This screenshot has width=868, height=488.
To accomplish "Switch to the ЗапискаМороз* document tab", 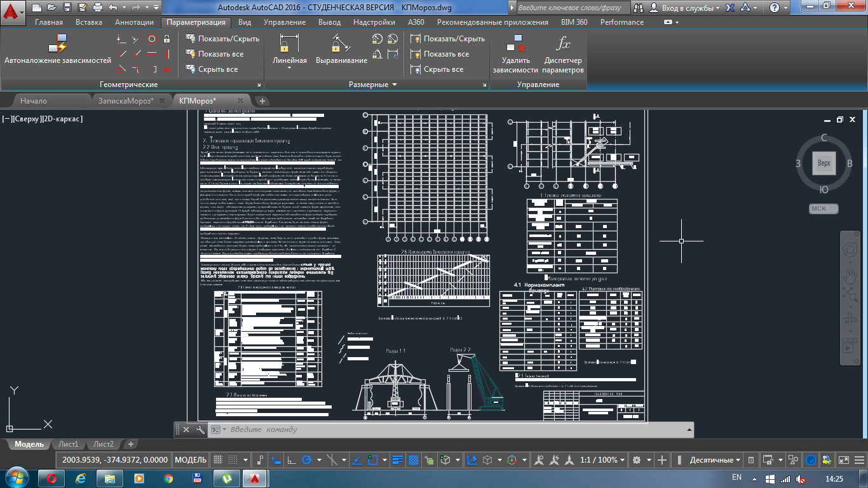I will pos(125,100).
